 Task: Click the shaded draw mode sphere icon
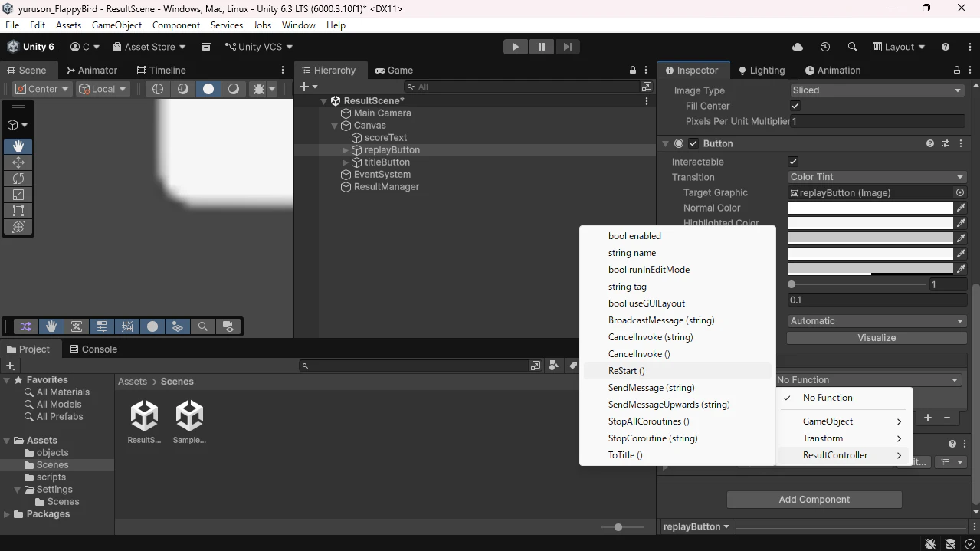(208, 89)
